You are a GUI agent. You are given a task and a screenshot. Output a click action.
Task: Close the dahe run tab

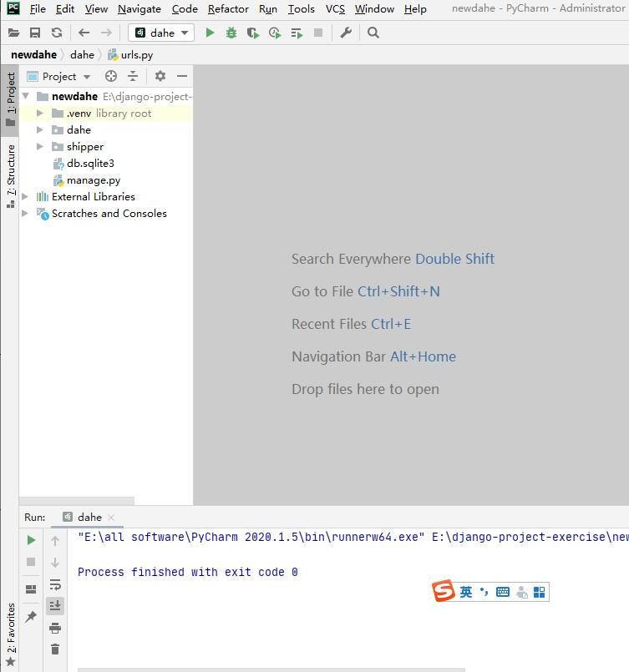[x=111, y=518]
